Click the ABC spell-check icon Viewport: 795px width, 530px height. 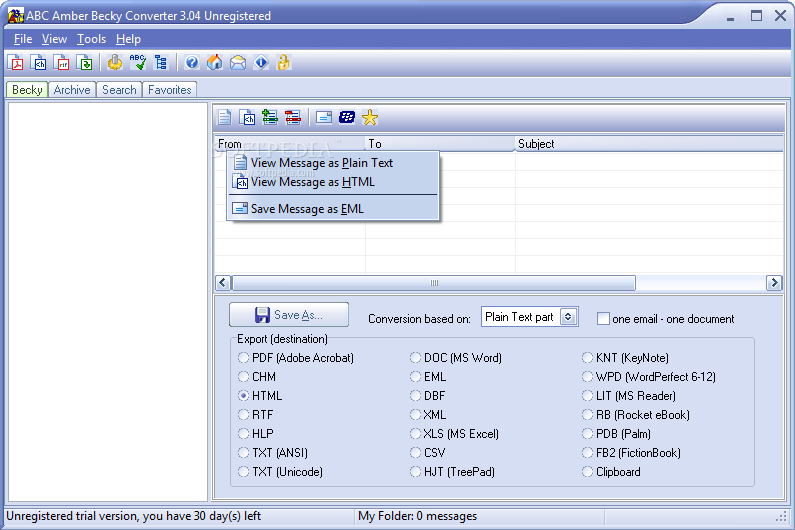pos(138,62)
